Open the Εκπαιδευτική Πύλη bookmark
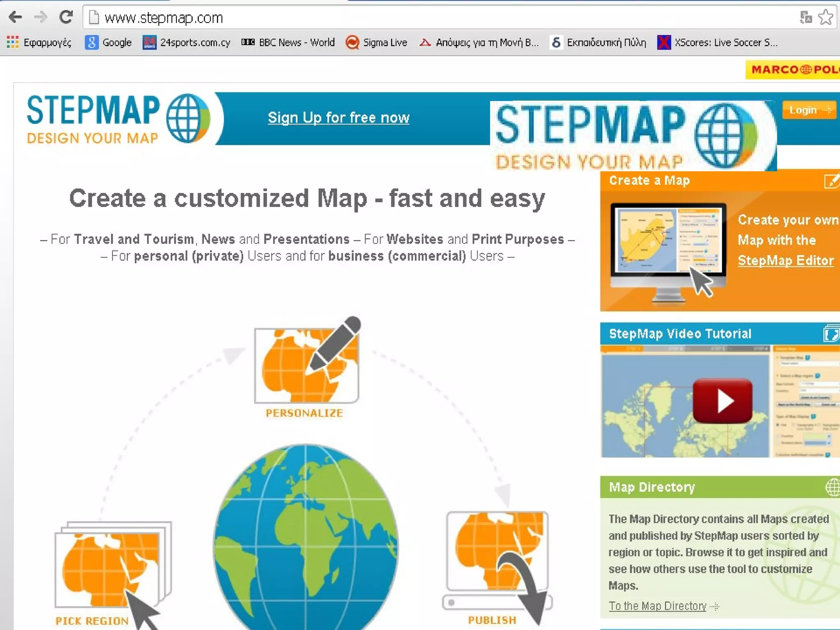The height and width of the screenshot is (630, 840). [598, 42]
